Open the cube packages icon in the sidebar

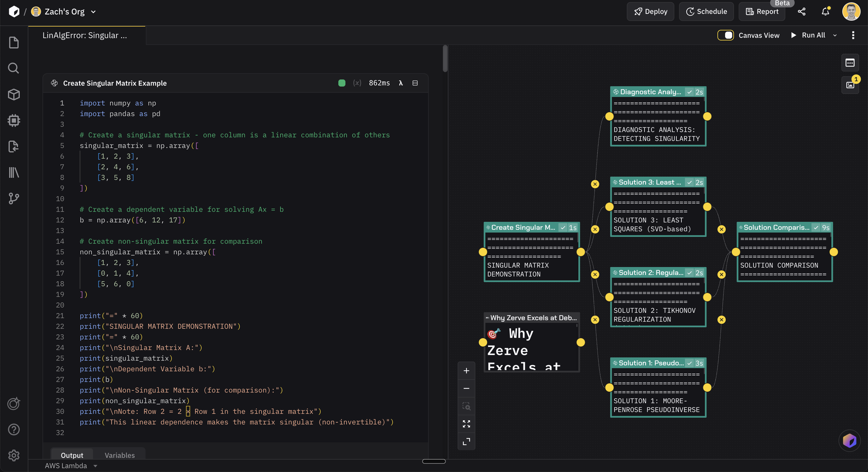(14, 94)
